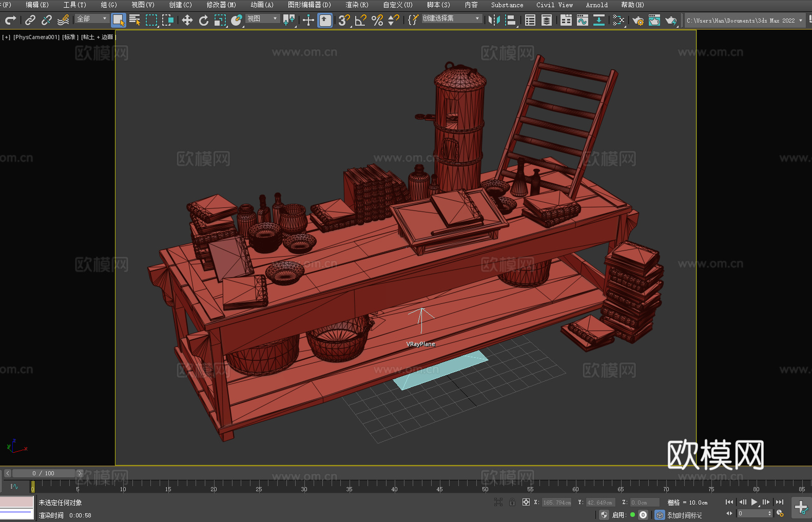The width and height of the screenshot is (812, 522).
Task: Toggle Spinner Snap
Action: coord(394,20)
